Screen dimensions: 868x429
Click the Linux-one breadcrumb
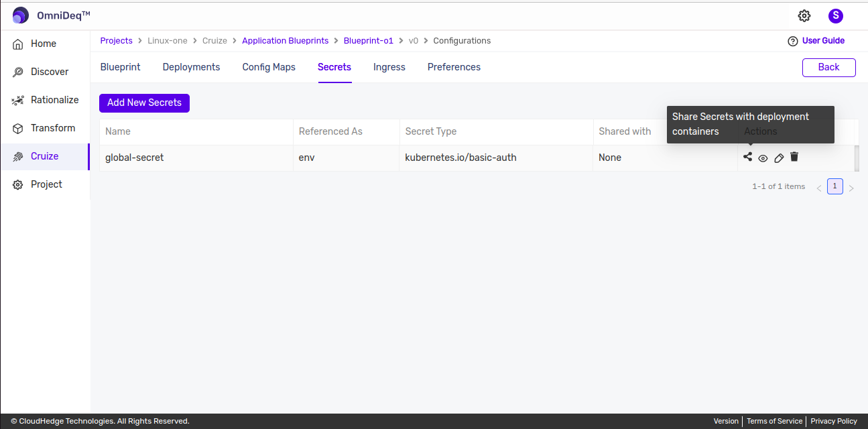[168, 41]
